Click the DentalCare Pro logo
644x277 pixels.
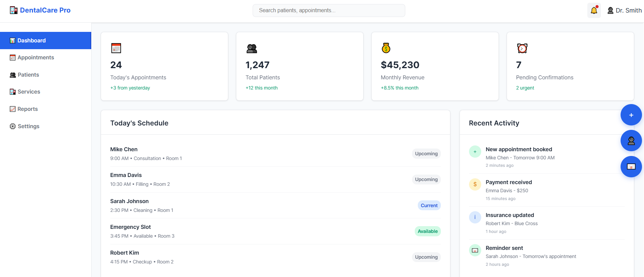[40, 10]
